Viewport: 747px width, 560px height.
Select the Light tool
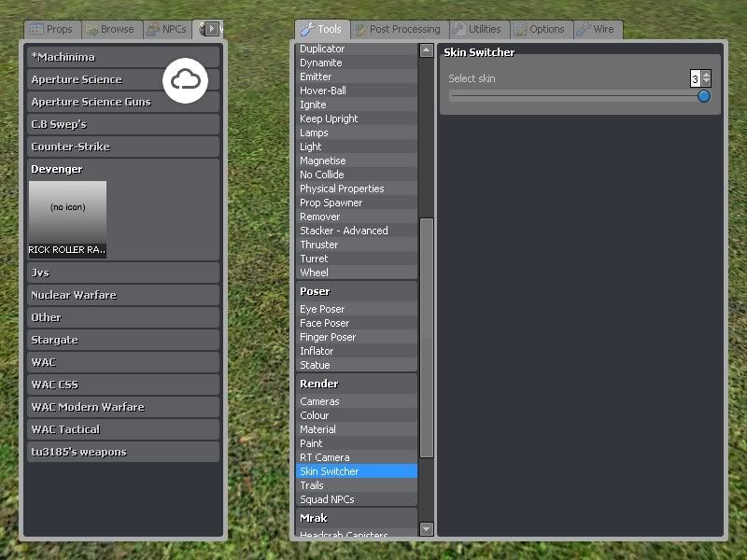coord(357,147)
